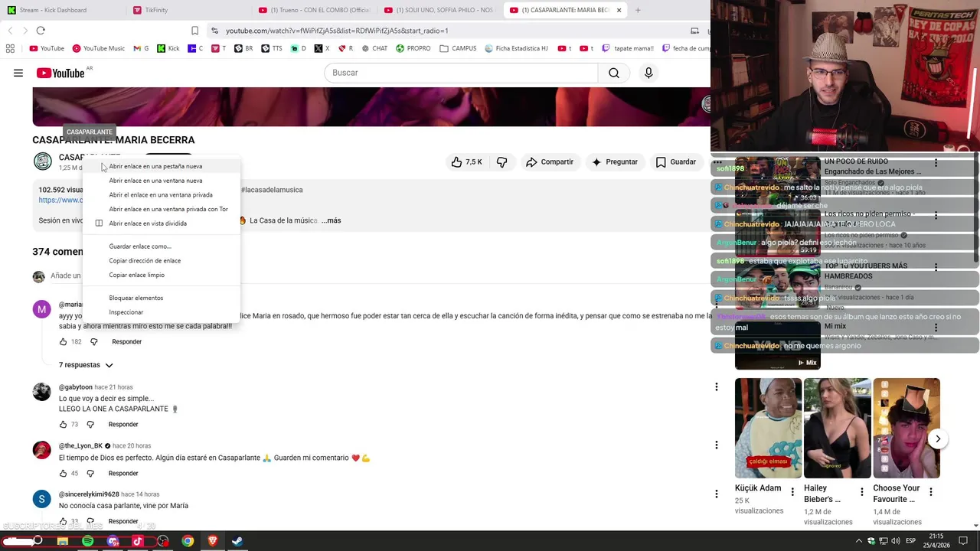Screen dimensions: 980x551
Task: Show next Shorts with the arrow button
Action: coord(938,439)
